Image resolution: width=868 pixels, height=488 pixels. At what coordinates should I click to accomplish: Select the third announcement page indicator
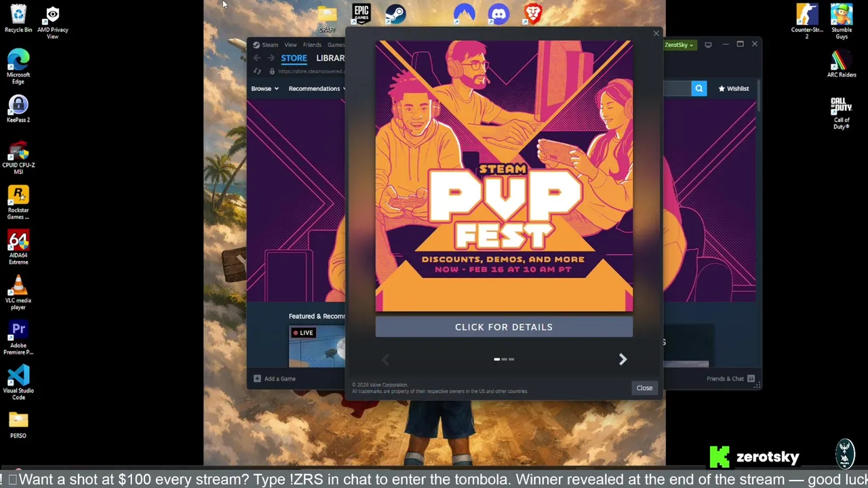[511, 359]
